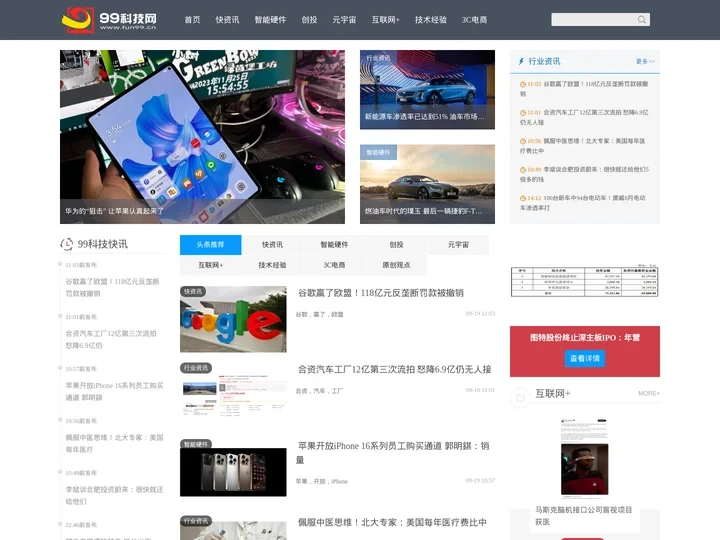Screen dimensions: 720x540
Task: Open the 马斯克脑机接口 sidebar thumbnail
Action: [x=584, y=457]
